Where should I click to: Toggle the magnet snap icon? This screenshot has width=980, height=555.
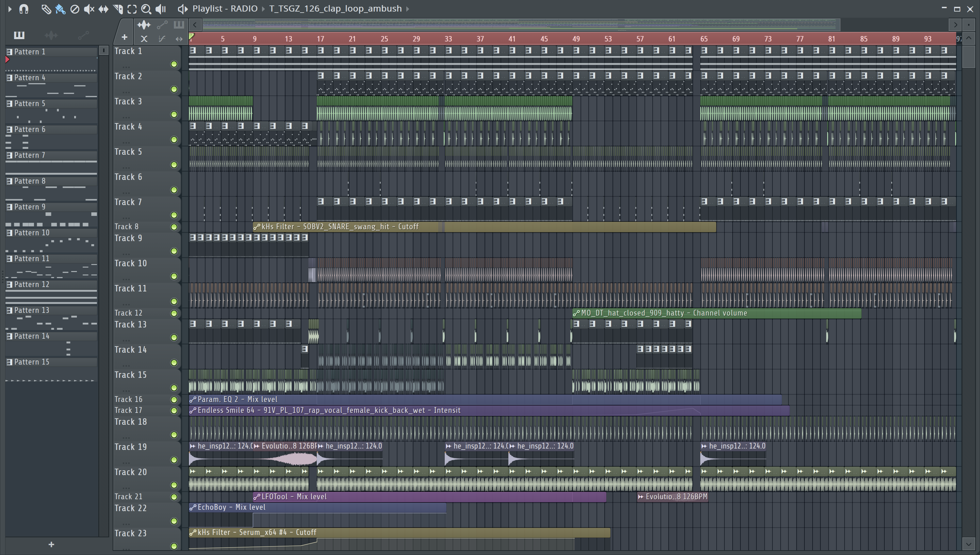[23, 9]
